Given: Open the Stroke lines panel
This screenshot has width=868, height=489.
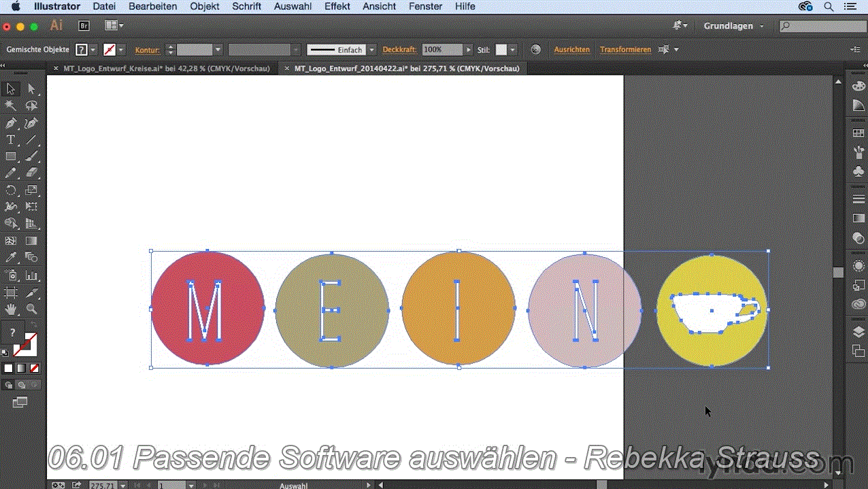Looking at the screenshot, I should click(858, 199).
